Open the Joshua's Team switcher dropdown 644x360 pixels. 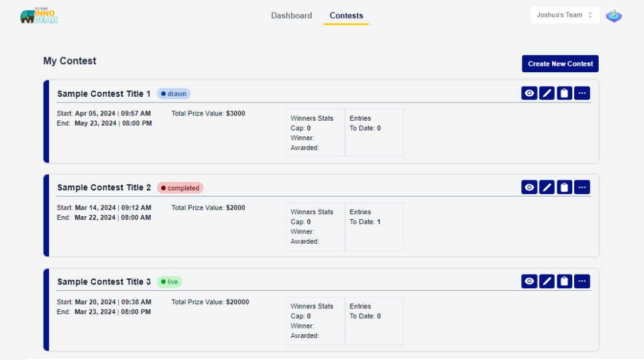565,15
